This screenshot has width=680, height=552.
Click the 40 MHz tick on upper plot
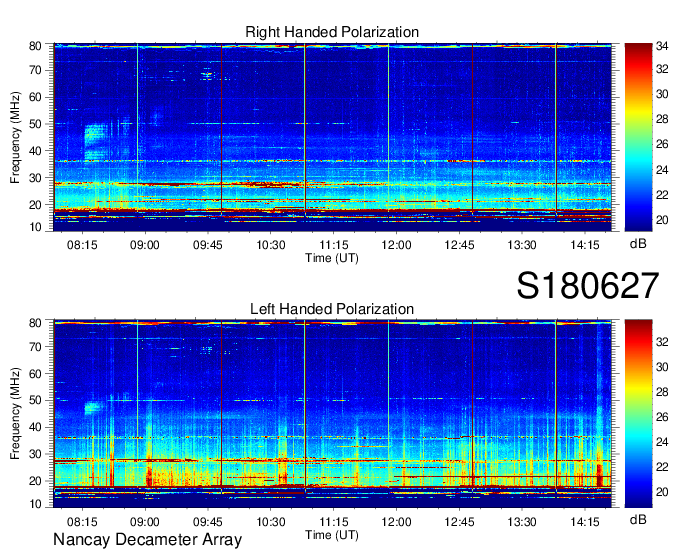(x=35, y=151)
